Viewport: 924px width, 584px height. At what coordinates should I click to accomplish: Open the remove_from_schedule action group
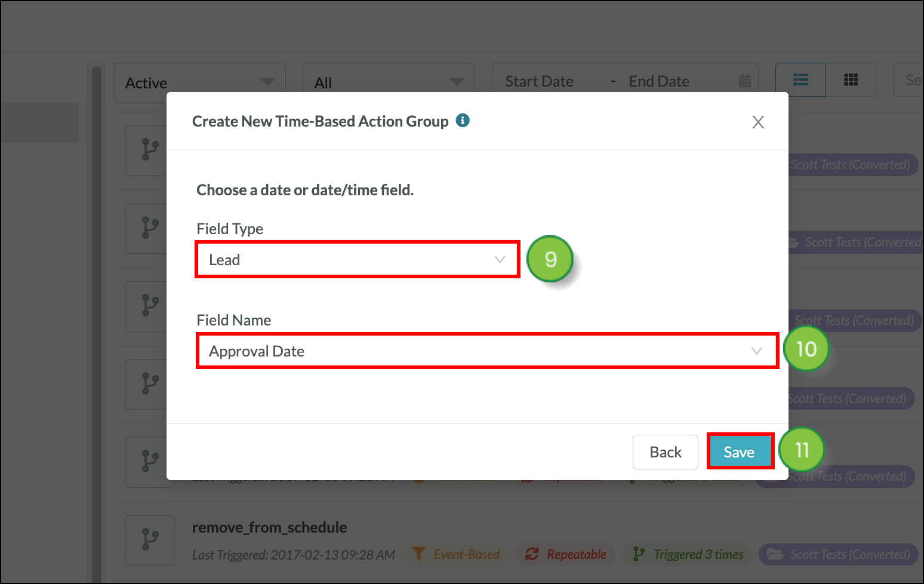click(269, 527)
